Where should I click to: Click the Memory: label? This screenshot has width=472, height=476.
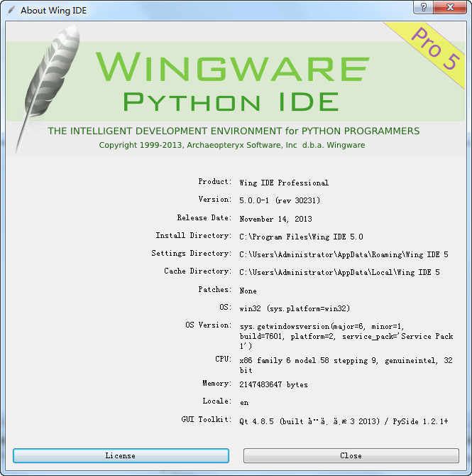point(217,384)
